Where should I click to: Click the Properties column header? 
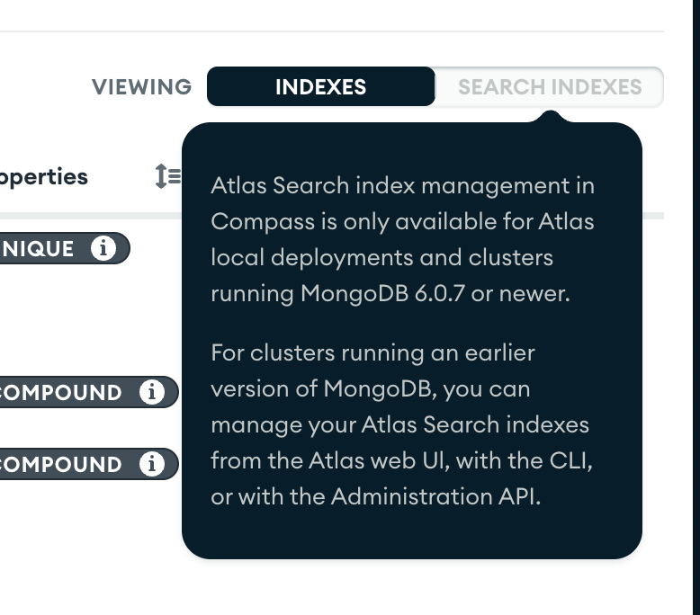(x=43, y=176)
